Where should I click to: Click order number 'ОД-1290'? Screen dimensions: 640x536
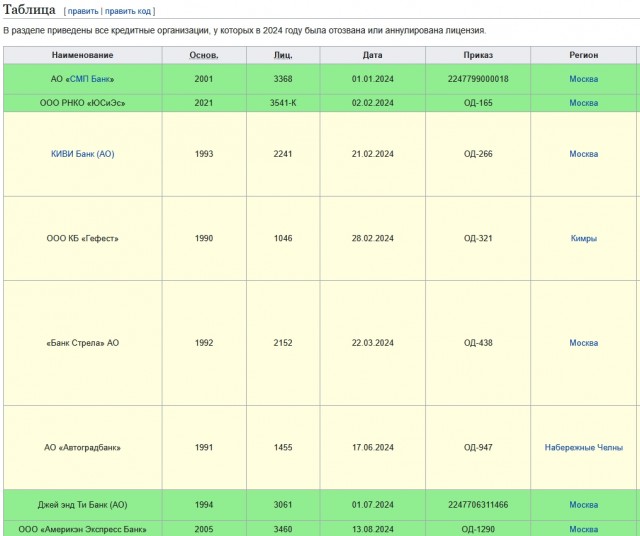coord(478,529)
